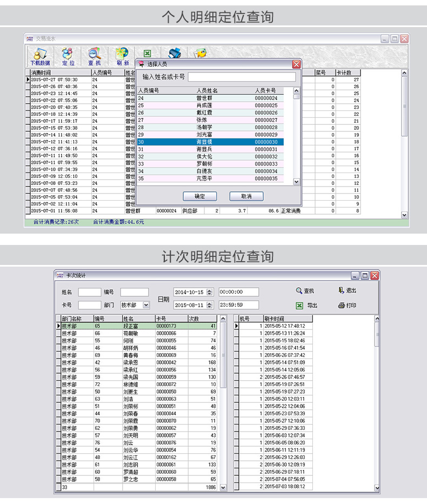
Task: Close the 选择人员 dialog
Action: [296, 64]
